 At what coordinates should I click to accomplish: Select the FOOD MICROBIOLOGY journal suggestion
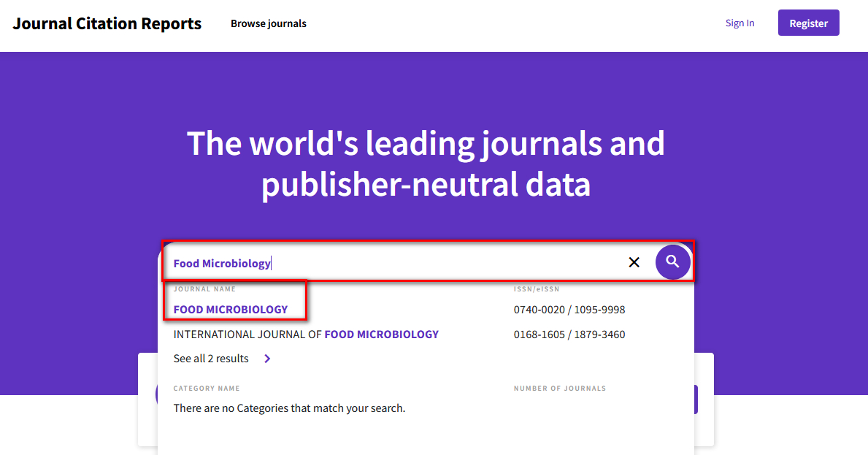[x=231, y=310]
